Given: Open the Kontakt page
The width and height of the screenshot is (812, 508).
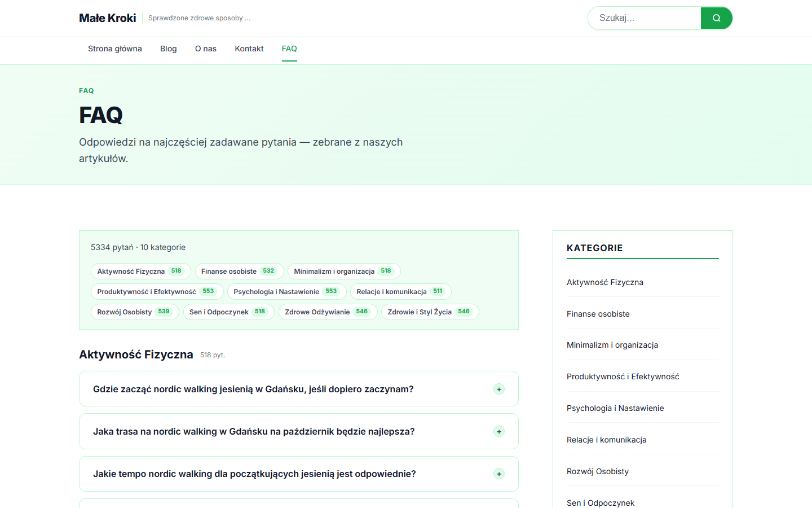Looking at the screenshot, I should coord(249,49).
